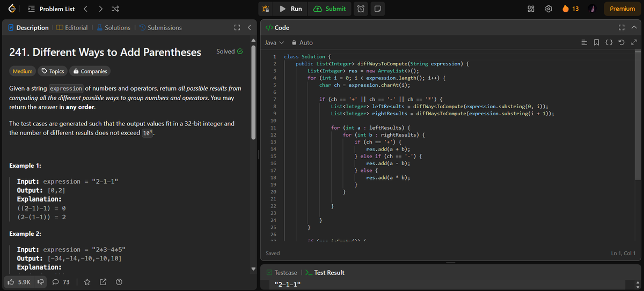Collapse the description panel chevron
The width and height of the screenshot is (644, 291).
(x=249, y=28)
